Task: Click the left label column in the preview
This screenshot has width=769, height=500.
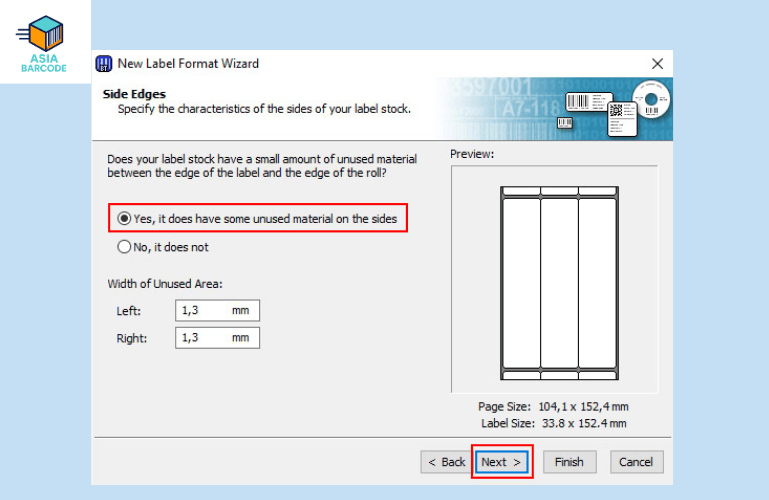Action: [x=521, y=283]
